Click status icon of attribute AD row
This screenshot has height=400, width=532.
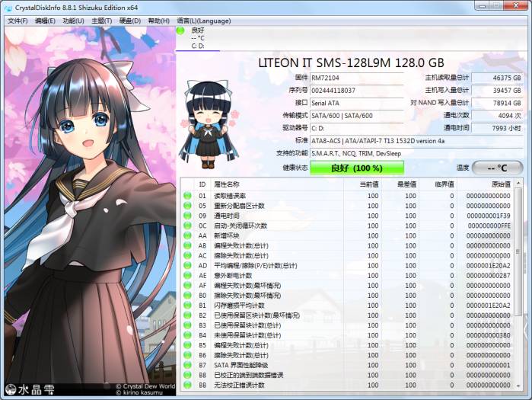pos(187,265)
